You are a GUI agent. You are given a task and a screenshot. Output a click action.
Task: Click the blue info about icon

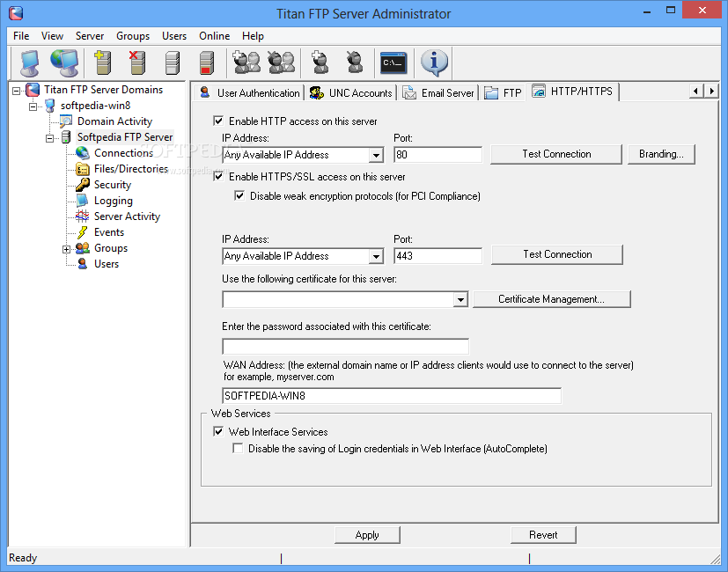pyautogui.click(x=434, y=62)
